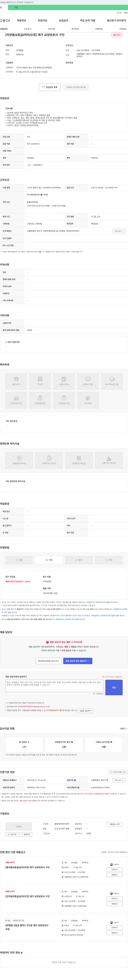The image size is (128, 980).
Task: Switch to the 기업정보 section tab
Action: point(123,29)
